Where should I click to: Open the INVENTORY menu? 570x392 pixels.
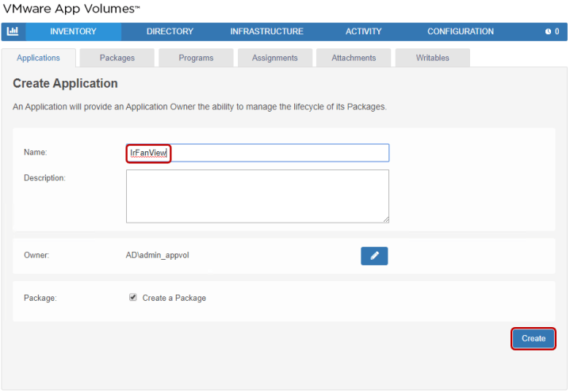click(x=73, y=32)
